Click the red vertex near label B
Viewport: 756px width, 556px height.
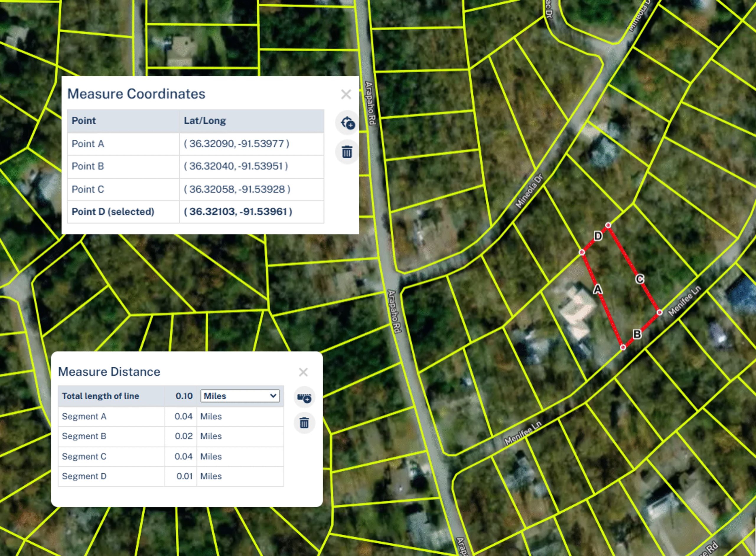pyautogui.click(x=623, y=347)
